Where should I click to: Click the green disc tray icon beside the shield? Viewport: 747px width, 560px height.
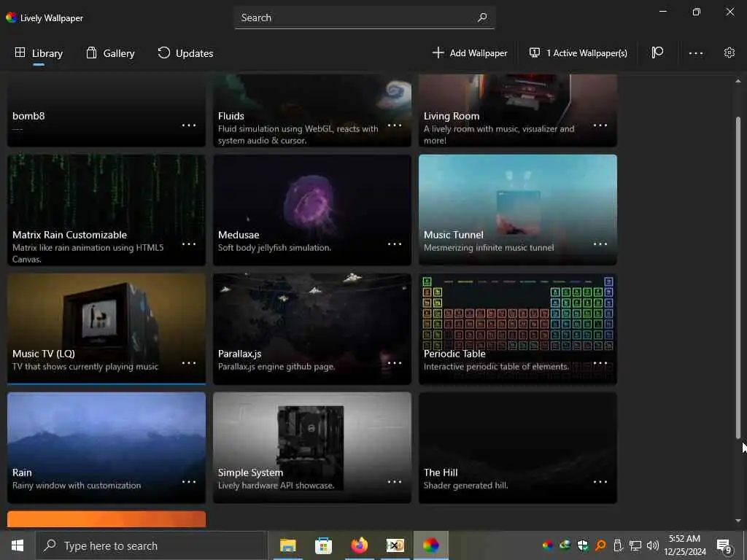pos(565,545)
